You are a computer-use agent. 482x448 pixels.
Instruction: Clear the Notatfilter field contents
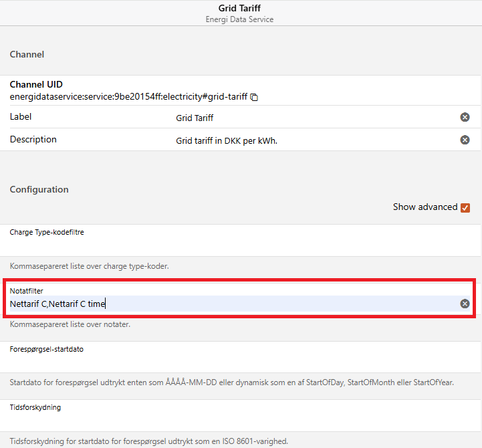pos(465,304)
